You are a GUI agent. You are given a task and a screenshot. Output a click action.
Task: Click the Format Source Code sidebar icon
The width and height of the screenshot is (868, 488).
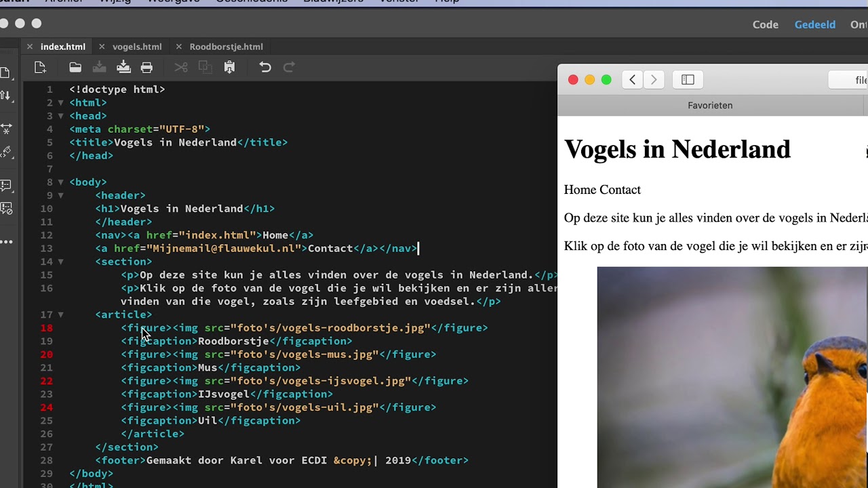(x=5, y=152)
